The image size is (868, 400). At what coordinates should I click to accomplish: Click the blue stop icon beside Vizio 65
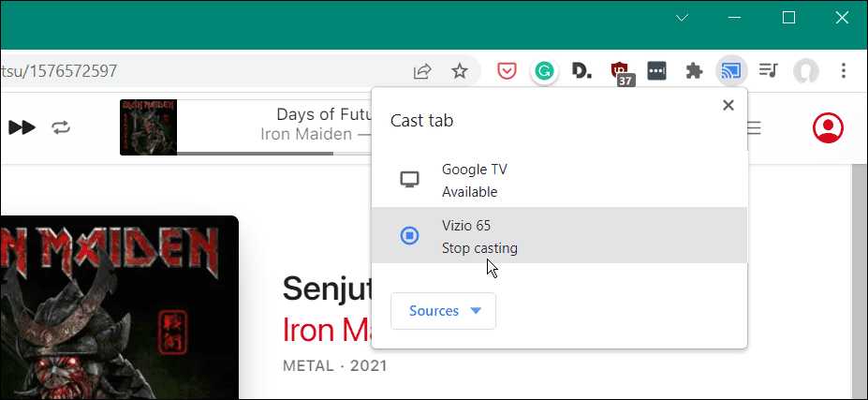click(x=409, y=236)
